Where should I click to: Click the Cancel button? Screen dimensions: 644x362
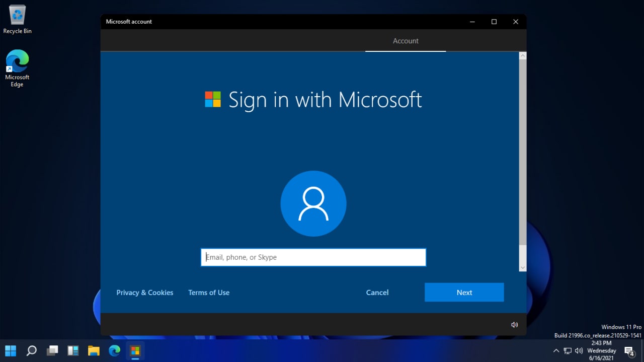(x=377, y=293)
